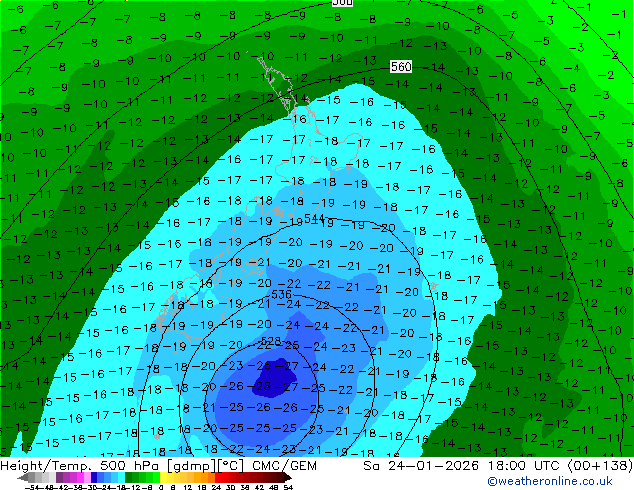Click the 536 contour height label

pyautogui.click(x=281, y=294)
